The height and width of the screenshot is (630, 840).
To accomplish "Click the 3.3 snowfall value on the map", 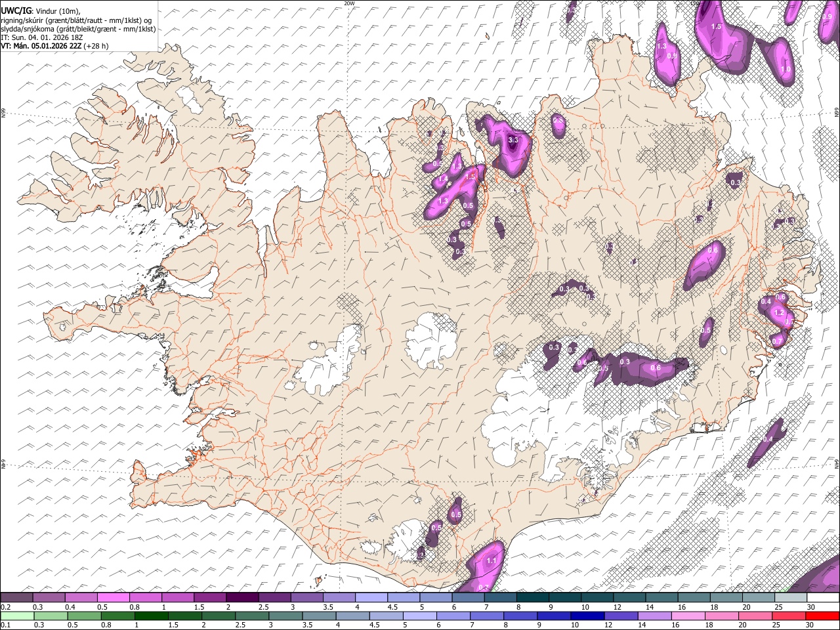I will 513,140.
